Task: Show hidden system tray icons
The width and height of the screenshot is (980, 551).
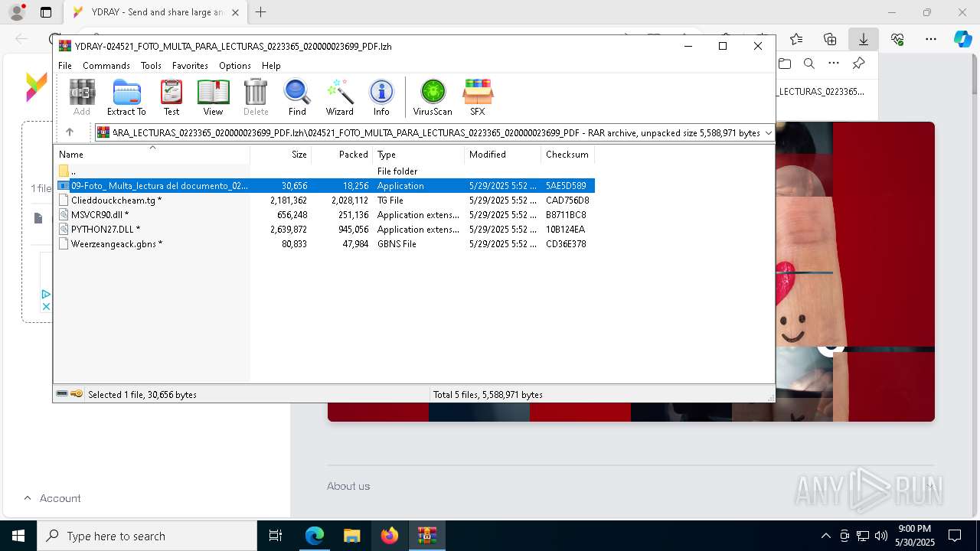Action: pyautogui.click(x=825, y=536)
